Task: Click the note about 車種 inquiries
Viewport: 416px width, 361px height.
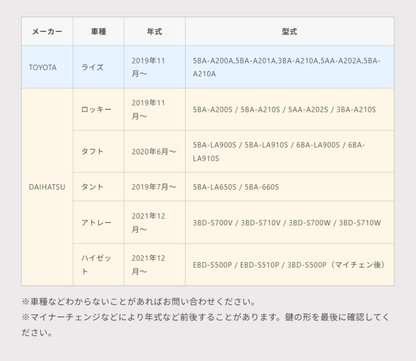Action: [138, 302]
